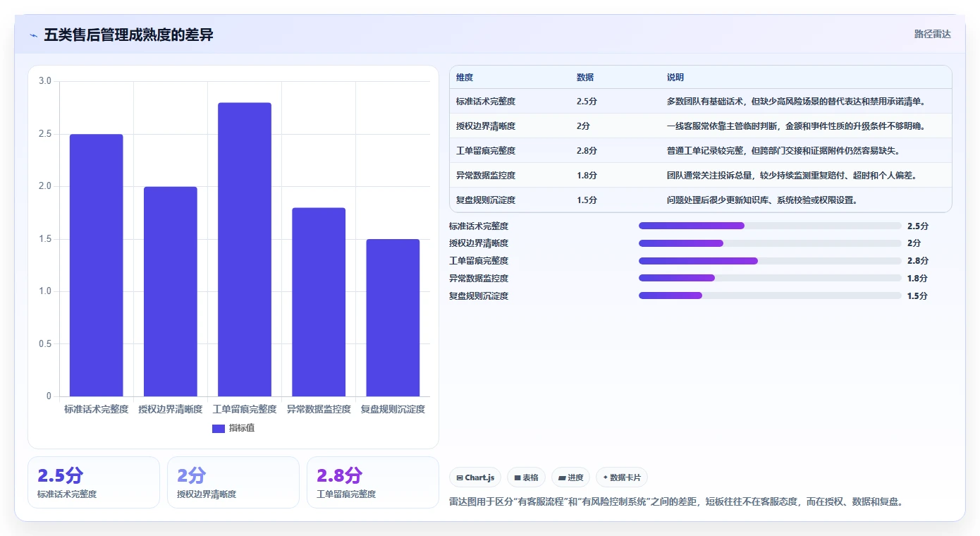Select the 授权边界清晰度 cell in the table
Screen dimensions: 980x536
(486, 126)
